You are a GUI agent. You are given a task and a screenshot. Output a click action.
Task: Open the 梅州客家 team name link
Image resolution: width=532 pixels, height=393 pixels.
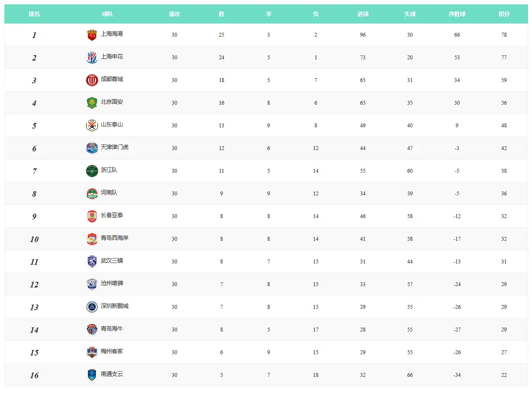(x=112, y=352)
